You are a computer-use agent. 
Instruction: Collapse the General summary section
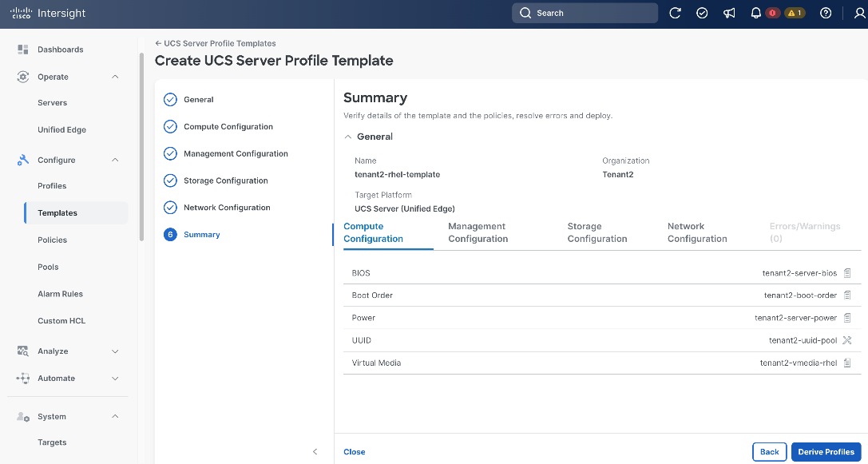click(348, 137)
